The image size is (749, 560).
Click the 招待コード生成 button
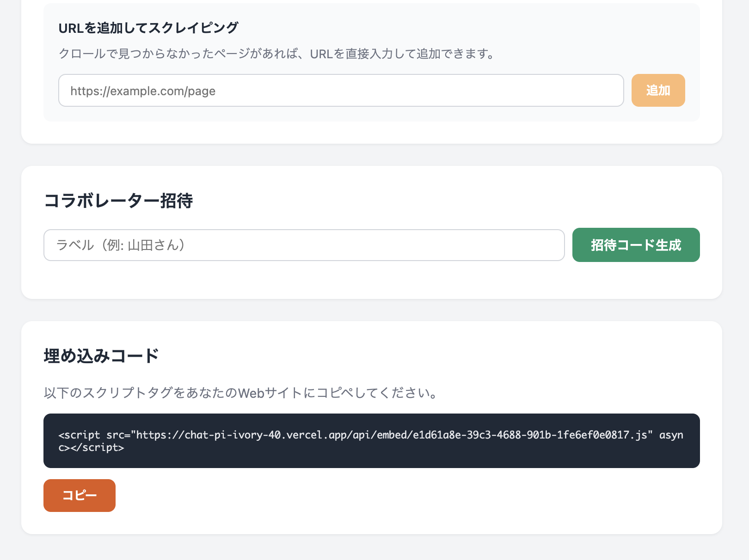[x=636, y=245]
